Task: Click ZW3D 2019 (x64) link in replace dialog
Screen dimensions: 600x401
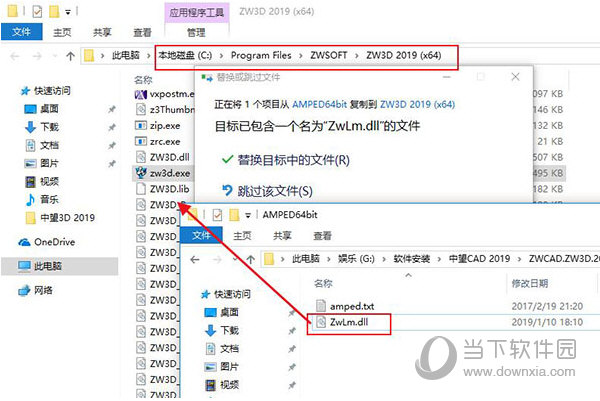Action: click(417, 104)
